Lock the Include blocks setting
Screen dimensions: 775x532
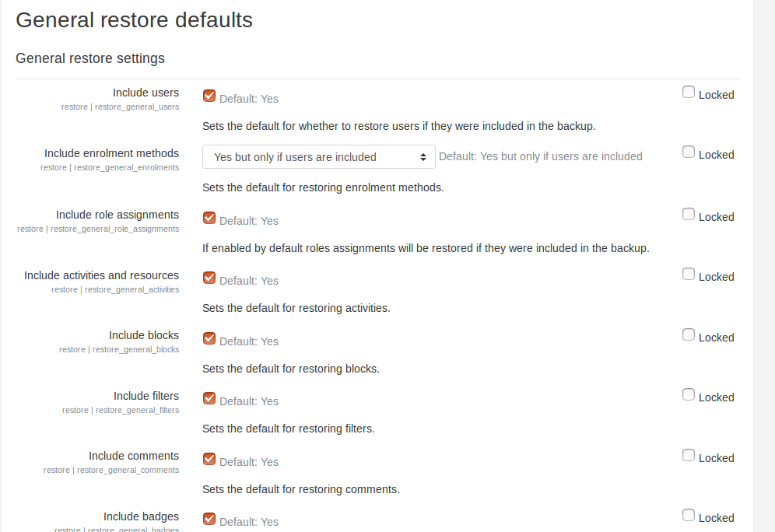689,335
